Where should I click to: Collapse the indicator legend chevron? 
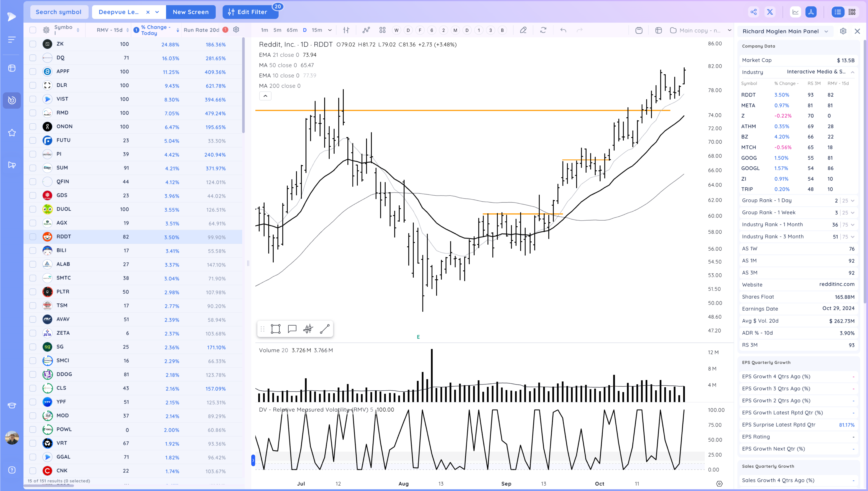pos(265,96)
